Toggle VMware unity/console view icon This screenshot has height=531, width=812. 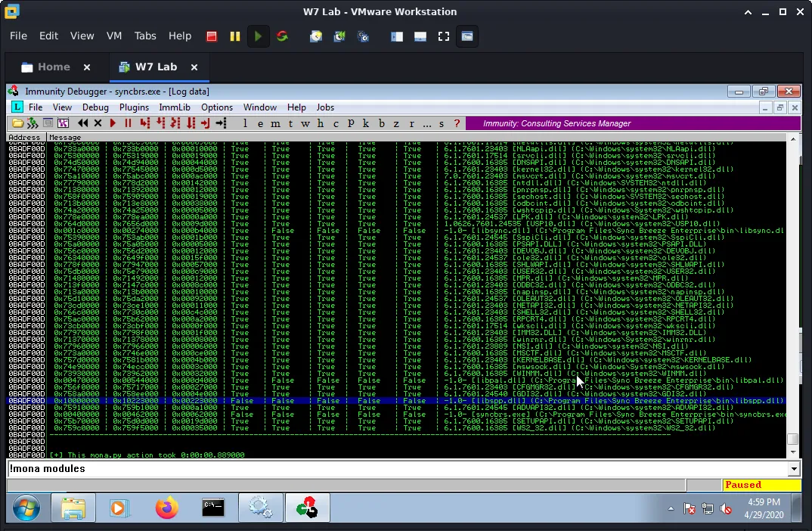coord(467,36)
